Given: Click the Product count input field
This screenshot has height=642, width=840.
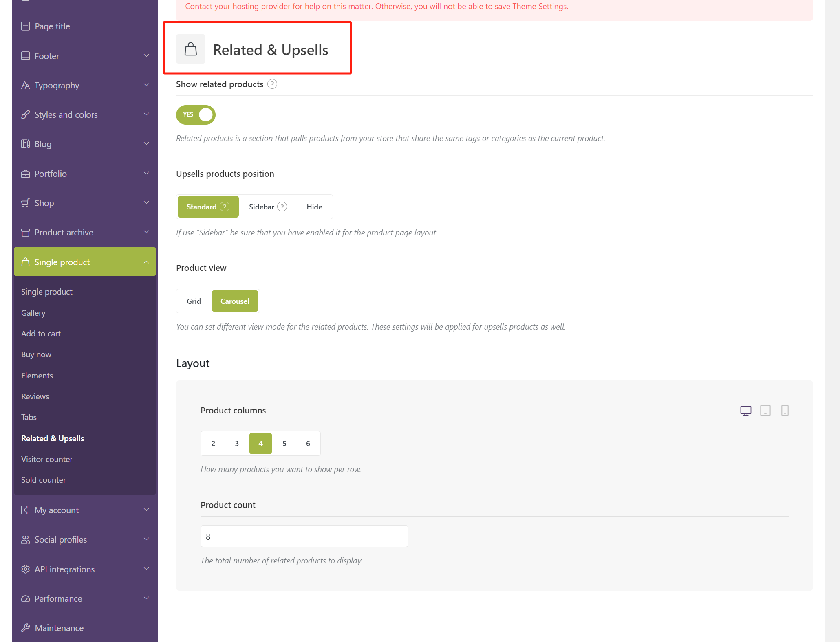Looking at the screenshot, I should coord(304,536).
